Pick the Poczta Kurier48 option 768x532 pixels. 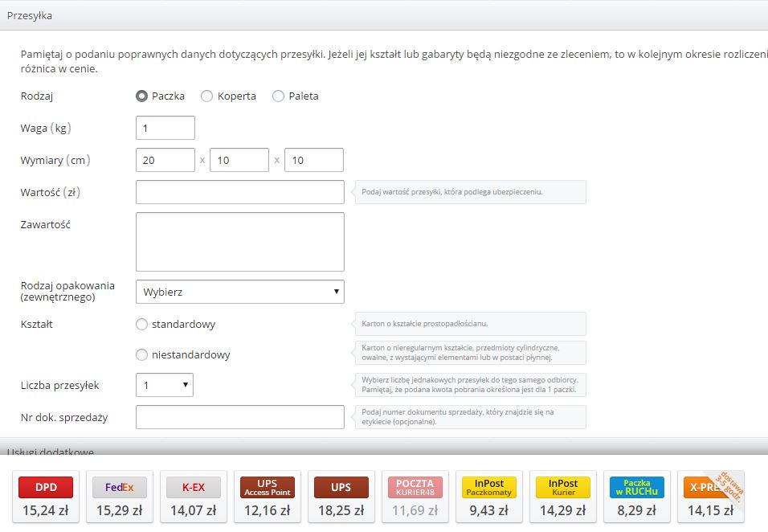click(x=415, y=488)
